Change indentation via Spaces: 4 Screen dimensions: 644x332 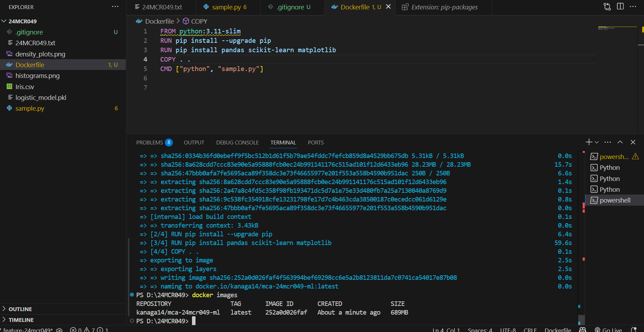480,330
